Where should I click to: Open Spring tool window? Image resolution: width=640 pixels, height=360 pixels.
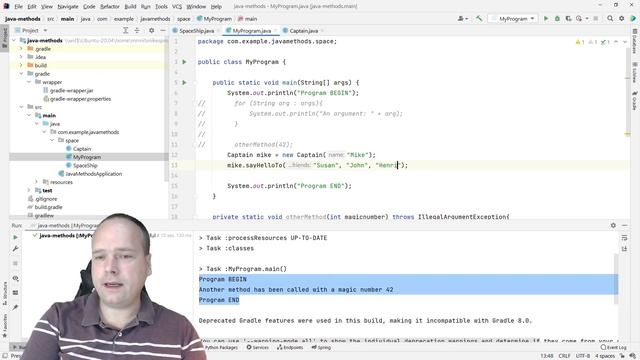point(321,347)
